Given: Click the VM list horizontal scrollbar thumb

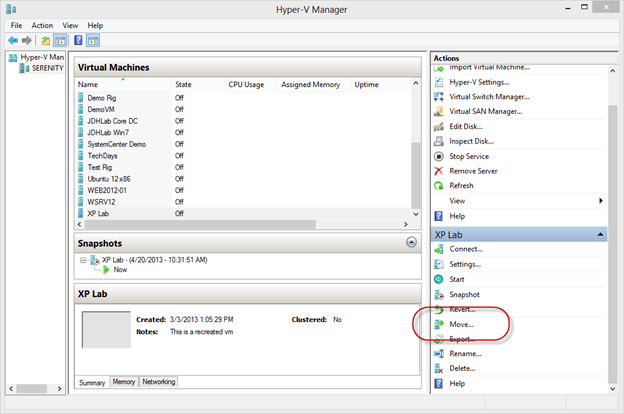Looking at the screenshot, I should [200, 225].
